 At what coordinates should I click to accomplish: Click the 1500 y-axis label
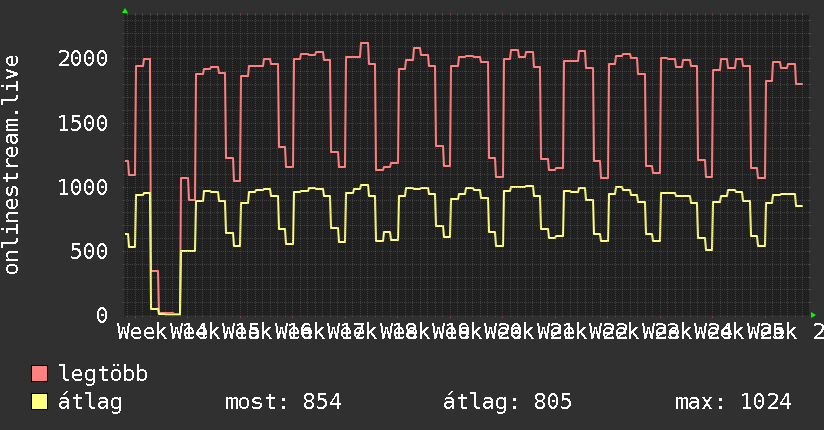point(83,123)
